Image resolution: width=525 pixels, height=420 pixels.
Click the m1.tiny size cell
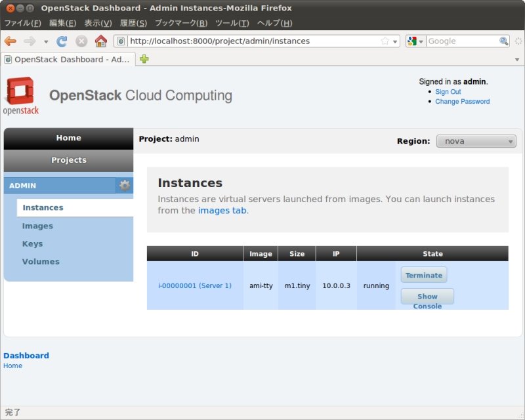tap(297, 285)
